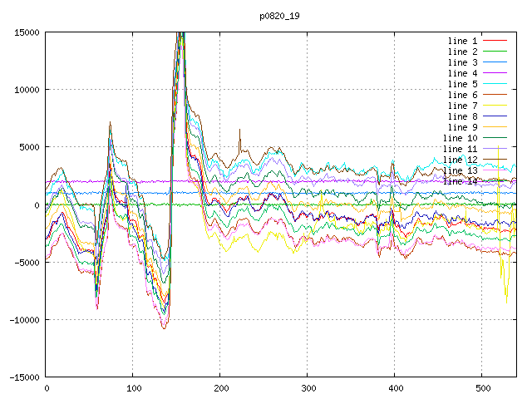This screenshot has width=532, height=399.
Task: Click the 0 y-axis tick label
Action: pyautogui.click(x=37, y=204)
